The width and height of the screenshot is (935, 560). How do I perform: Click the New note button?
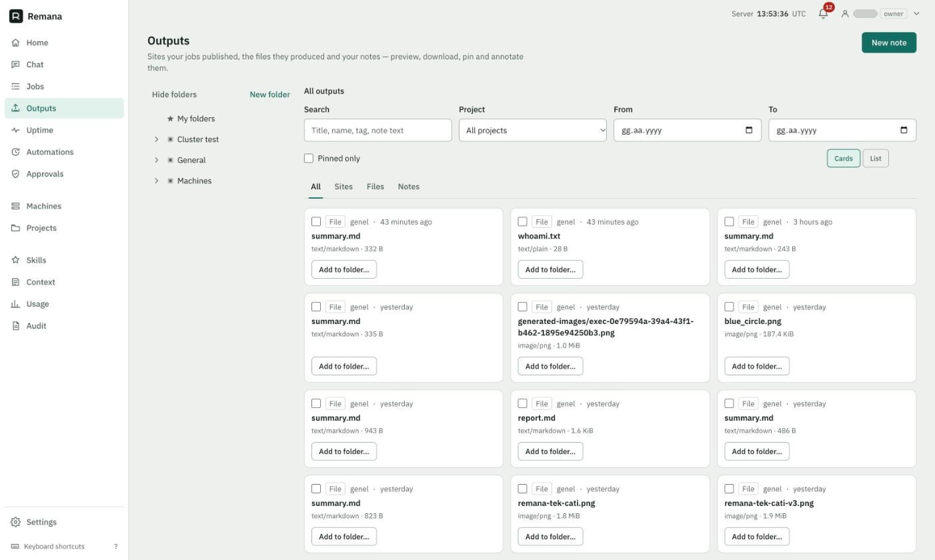click(x=889, y=43)
